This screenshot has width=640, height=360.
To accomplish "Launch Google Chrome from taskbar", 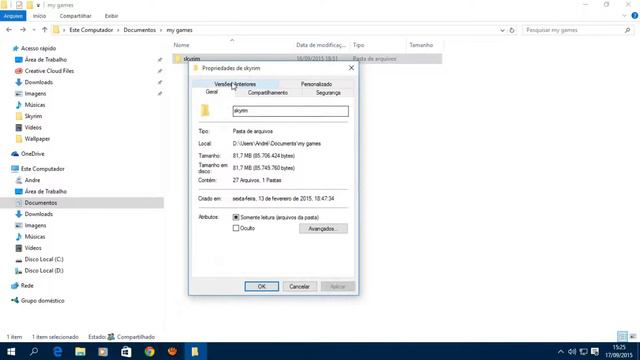I will click(x=149, y=351).
